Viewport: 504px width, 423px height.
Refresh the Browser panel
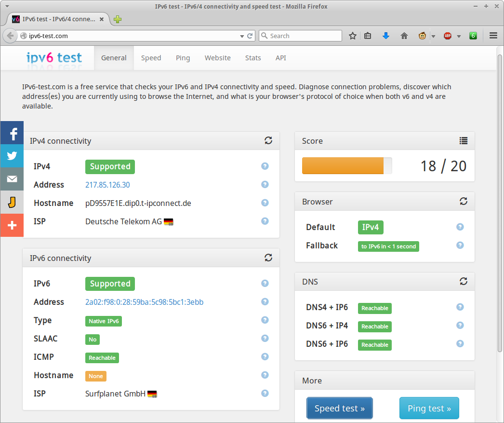coord(463,201)
